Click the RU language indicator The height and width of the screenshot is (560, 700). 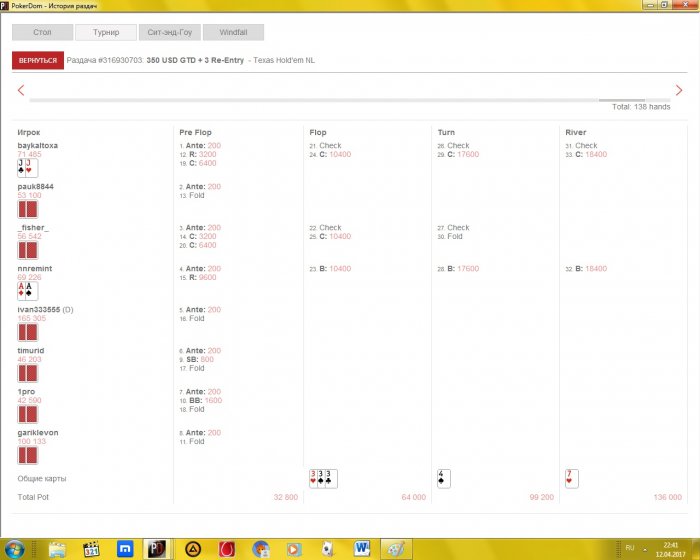pos(630,547)
